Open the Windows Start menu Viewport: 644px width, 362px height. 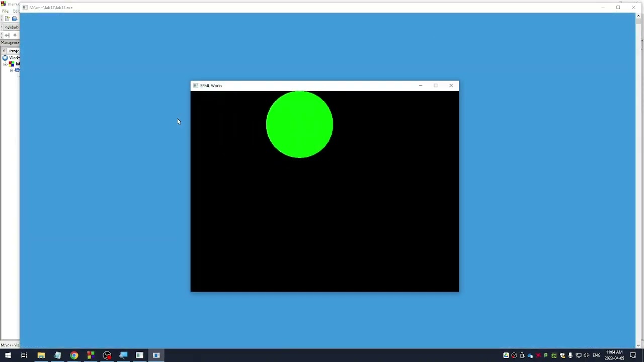click(8, 355)
